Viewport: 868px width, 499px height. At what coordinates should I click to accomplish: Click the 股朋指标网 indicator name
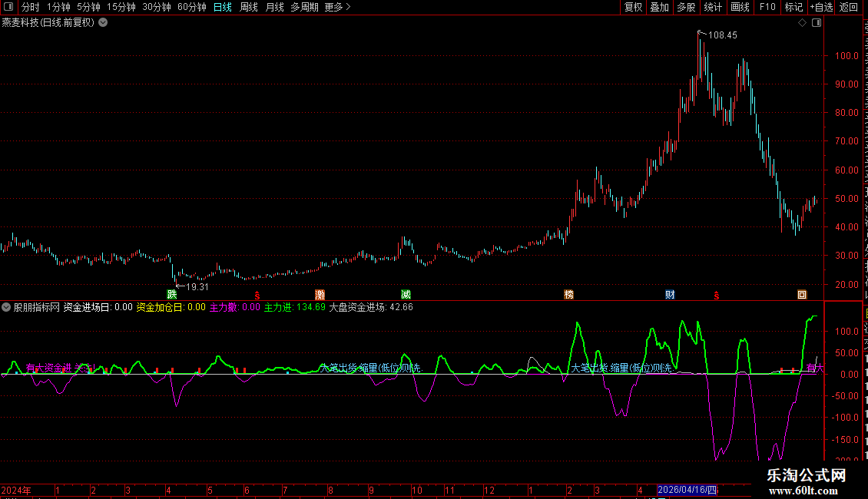(x=37, y=307)
